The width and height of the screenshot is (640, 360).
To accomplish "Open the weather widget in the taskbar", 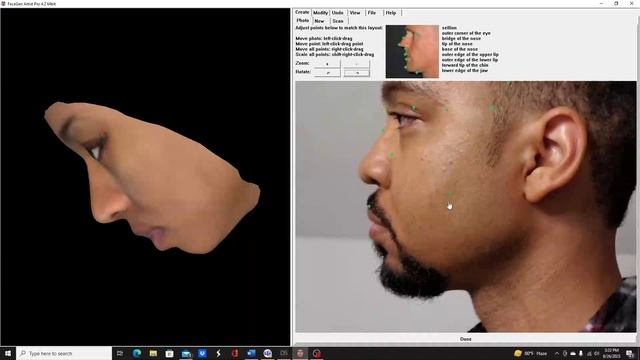I will coord(531,353).
